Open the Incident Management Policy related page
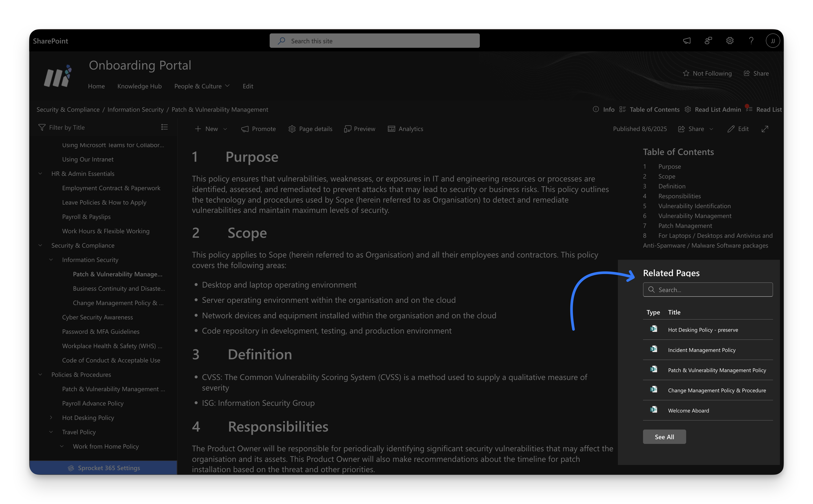Viewport: 813px width, 504px height. point(702,350)
